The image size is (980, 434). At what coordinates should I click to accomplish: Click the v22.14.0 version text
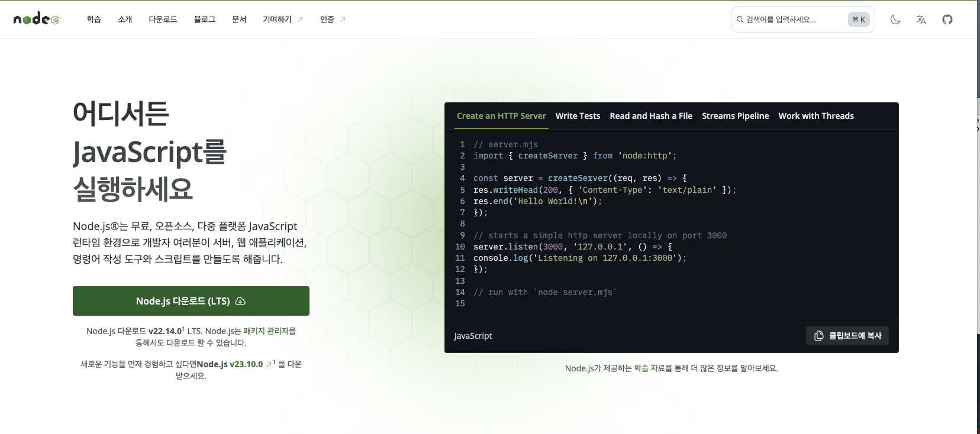click(165, 331)
